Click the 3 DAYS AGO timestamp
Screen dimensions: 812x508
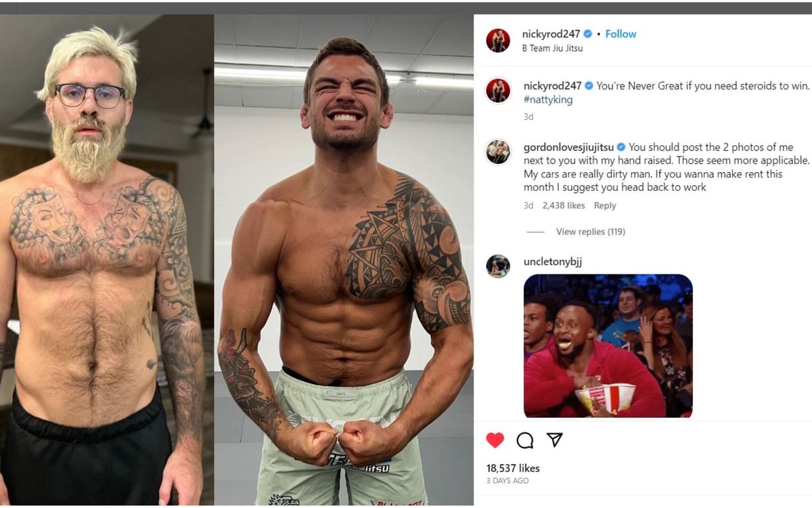(x=507, y=481)
